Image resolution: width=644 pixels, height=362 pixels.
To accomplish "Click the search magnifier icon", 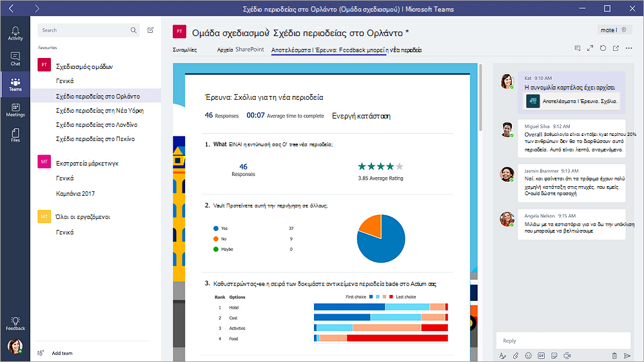I will tap(133, 30).
